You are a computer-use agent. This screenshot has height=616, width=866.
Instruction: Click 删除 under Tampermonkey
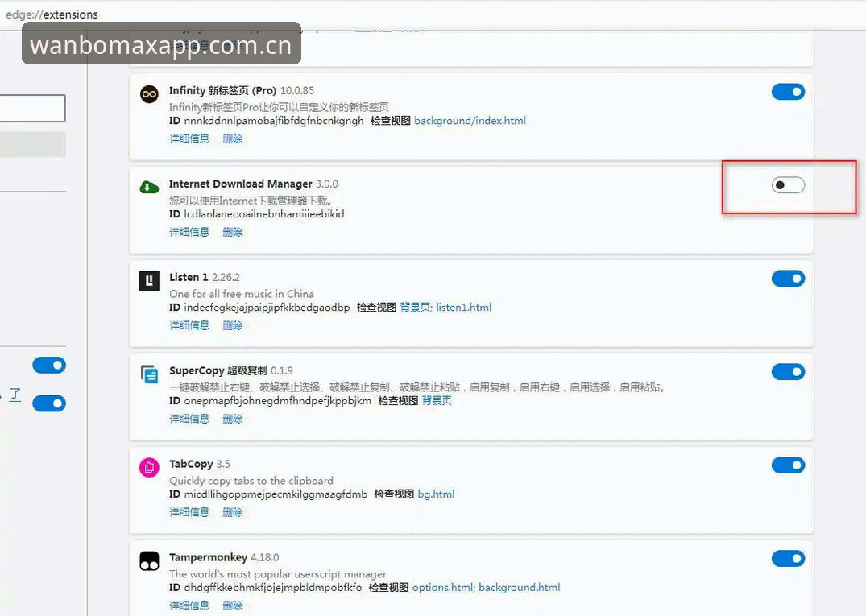(x=233, y=605)
